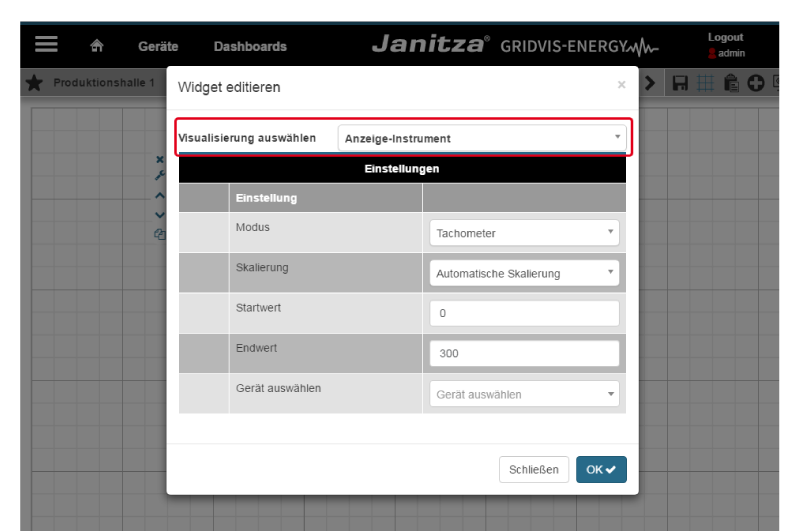
Task: Click the Logout link
Action: coord(725,37)
